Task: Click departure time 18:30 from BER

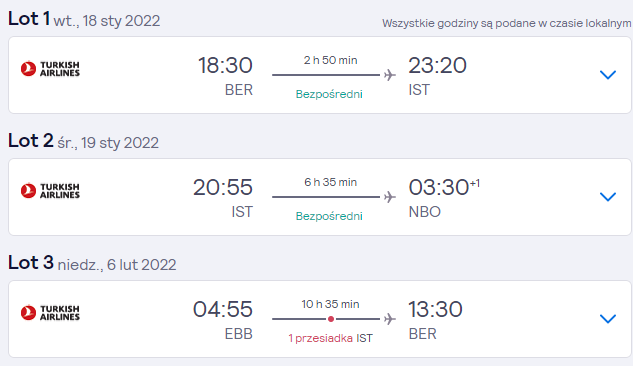Action: point(225,65)
